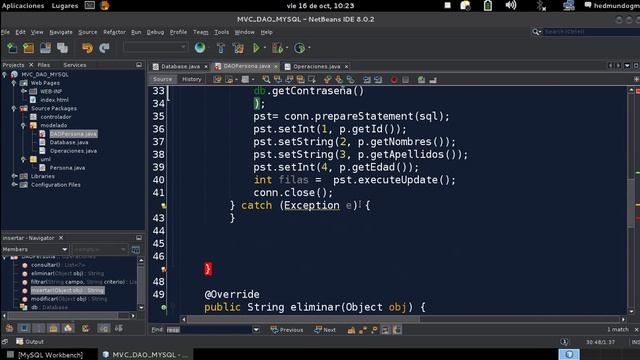The image size is (640, 360).
Task: Open the Debug menu
Action: [x=156, y=32]
